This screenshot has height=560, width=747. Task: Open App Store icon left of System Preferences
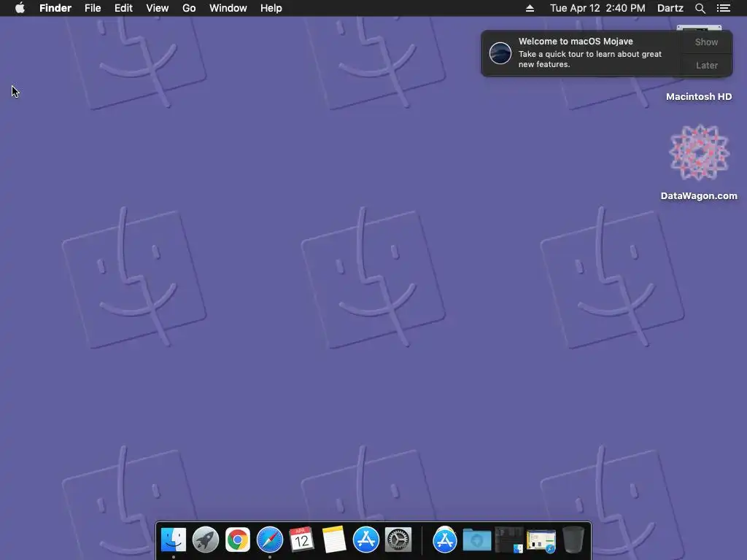click(x=366, y=540)
